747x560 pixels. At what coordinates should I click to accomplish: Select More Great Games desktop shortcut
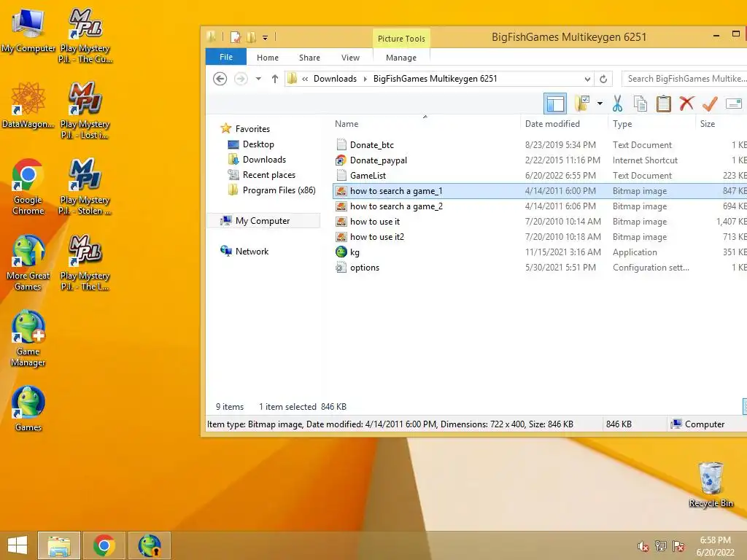point(28,262)
